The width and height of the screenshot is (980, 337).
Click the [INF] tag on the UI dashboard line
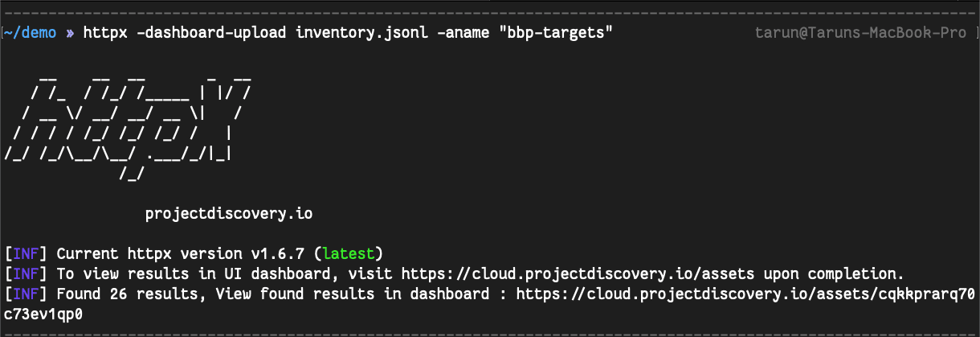coord(26,273)
